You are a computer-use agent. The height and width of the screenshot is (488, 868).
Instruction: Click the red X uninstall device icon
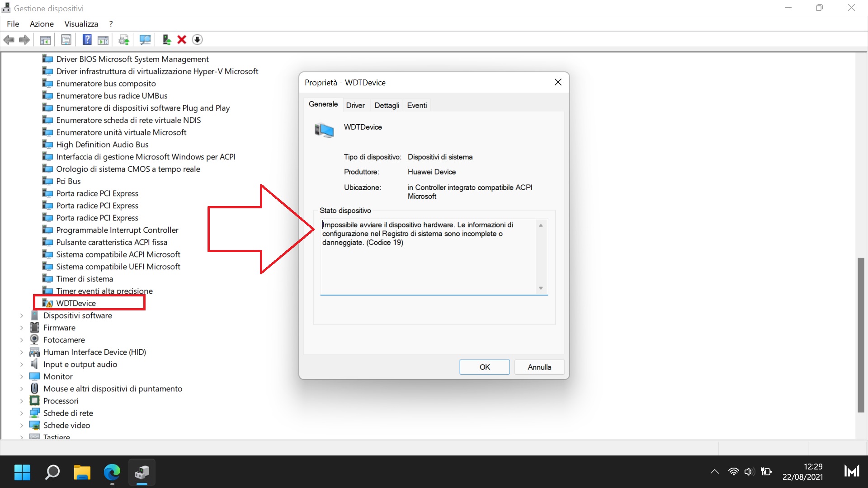182,40
